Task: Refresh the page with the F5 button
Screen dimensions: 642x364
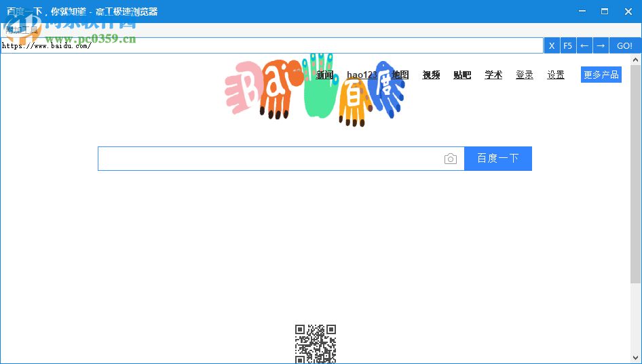Action: (568, 46)
